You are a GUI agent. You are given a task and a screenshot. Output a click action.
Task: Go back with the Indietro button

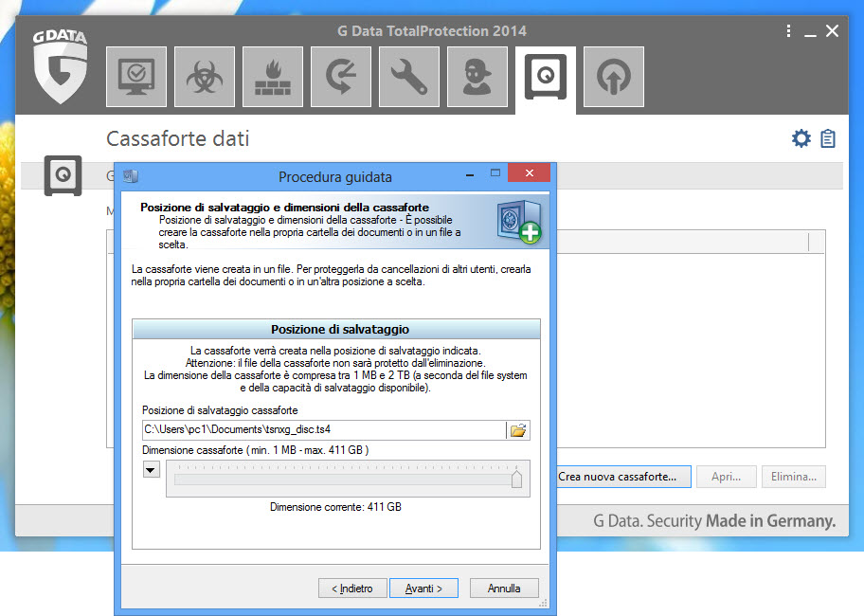click(x=352, y=589)
